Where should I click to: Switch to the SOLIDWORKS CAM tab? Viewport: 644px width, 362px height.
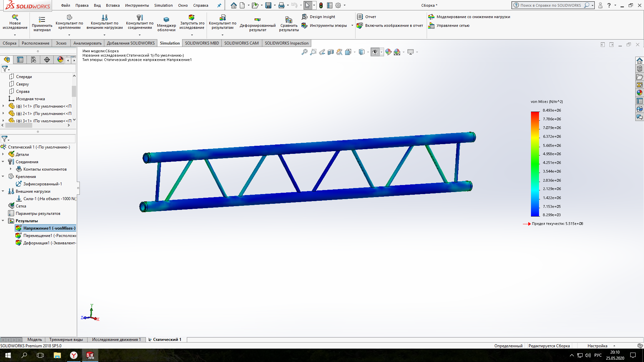[241, 43]
